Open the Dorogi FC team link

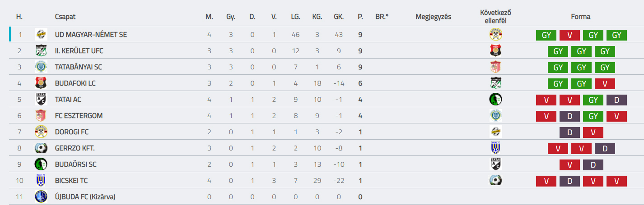tap(72, 132)
